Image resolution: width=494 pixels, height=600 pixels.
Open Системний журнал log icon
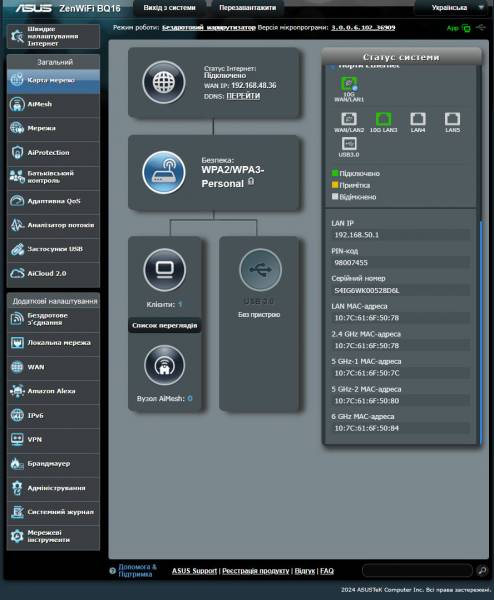(x=17, y=512)
